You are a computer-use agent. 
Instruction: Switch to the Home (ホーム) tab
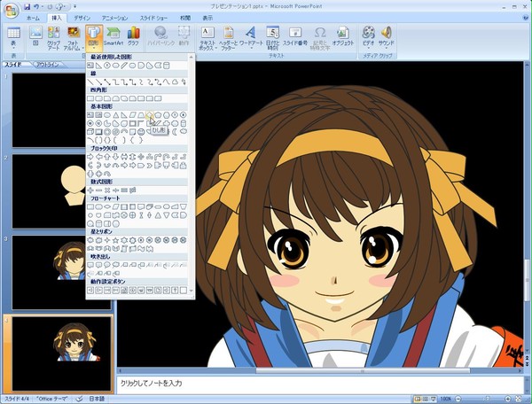click(33, 18)
